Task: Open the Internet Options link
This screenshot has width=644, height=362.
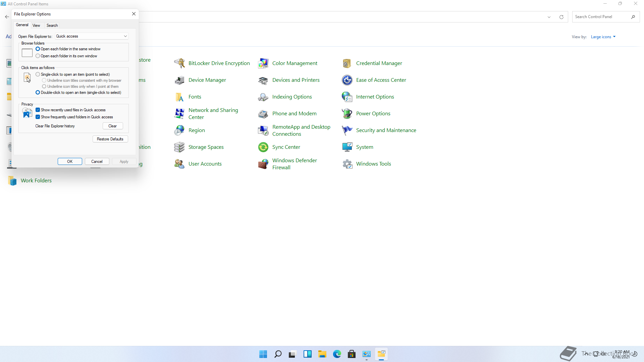Action: click(375, 97)
